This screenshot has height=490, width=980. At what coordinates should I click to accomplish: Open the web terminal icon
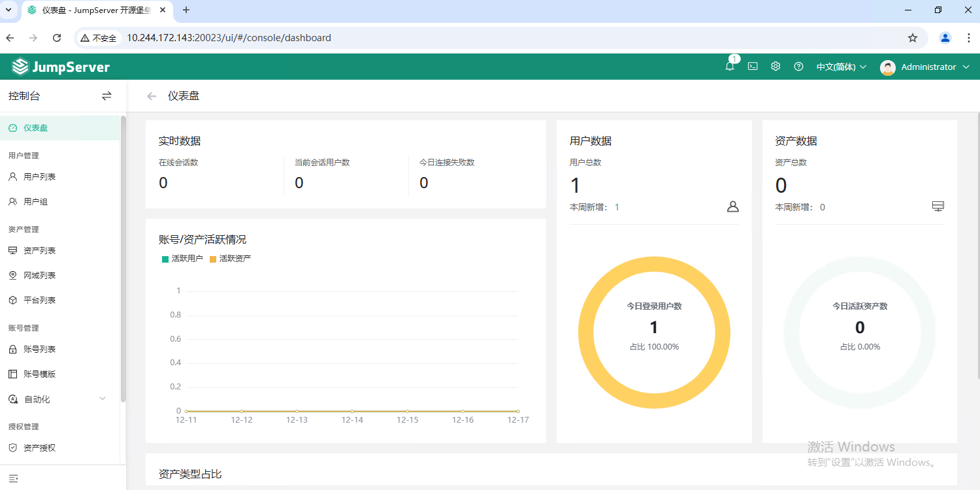pos(753,67)
